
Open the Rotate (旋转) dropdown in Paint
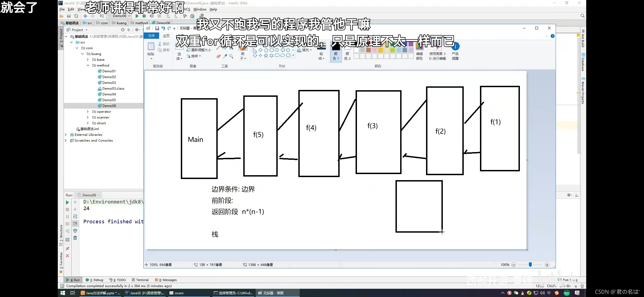click(194, 56)
